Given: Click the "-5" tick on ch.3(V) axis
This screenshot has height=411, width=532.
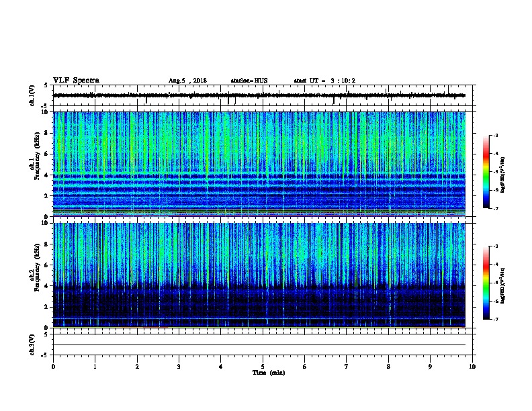Looking at the screenshot, I should click(45, 355).
